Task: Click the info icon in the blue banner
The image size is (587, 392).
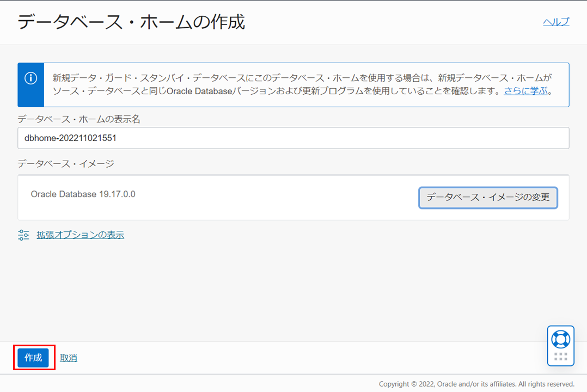Action: 30,78
